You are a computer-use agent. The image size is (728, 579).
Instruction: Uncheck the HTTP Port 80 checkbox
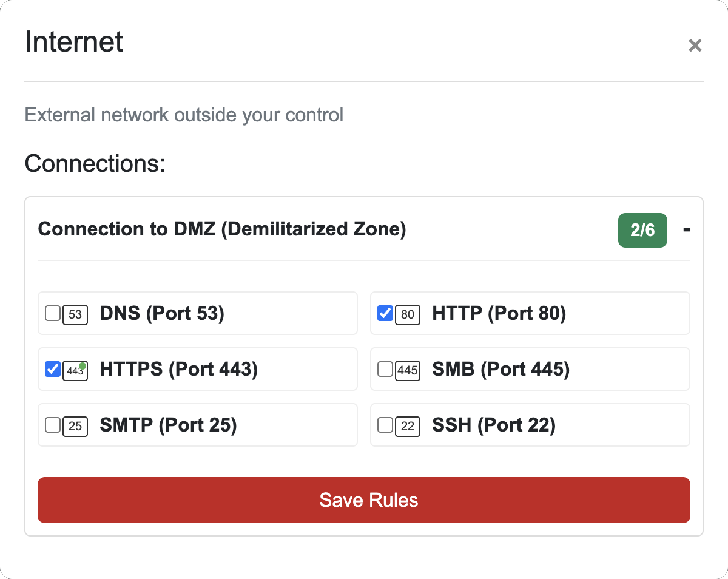[385, 313]
